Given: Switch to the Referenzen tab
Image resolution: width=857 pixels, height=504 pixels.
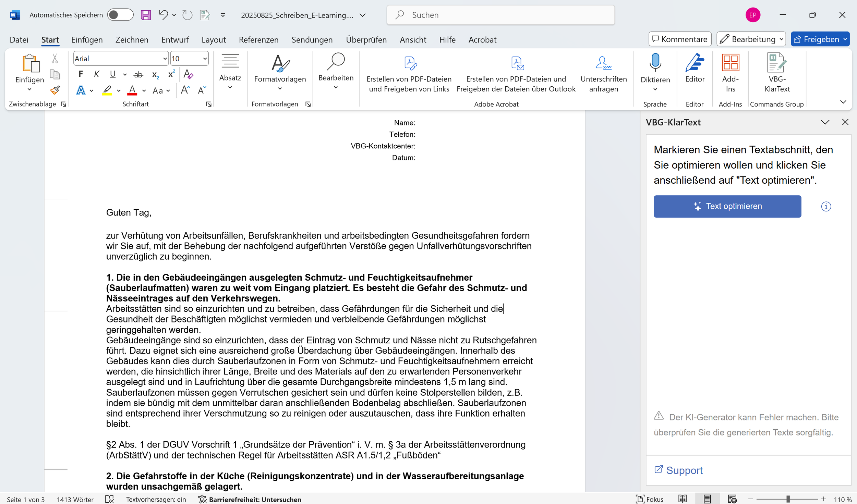Looking at the screenshot, I should point(258,40).
